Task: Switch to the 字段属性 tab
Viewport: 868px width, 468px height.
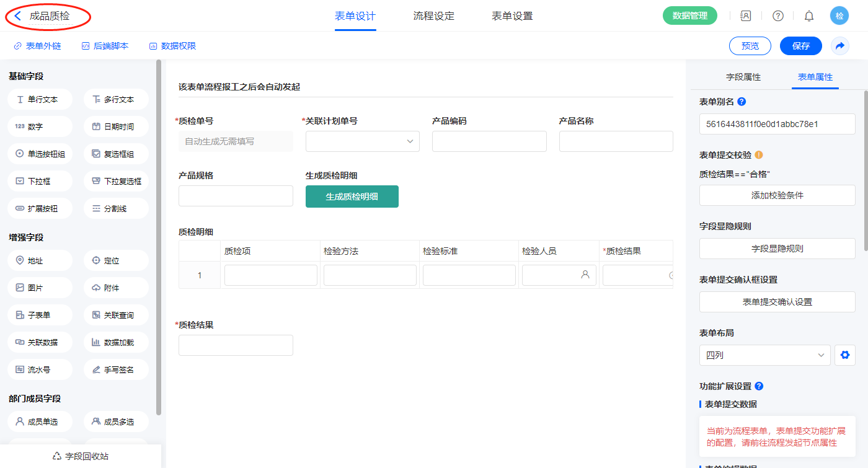Action: click(743, 77)
